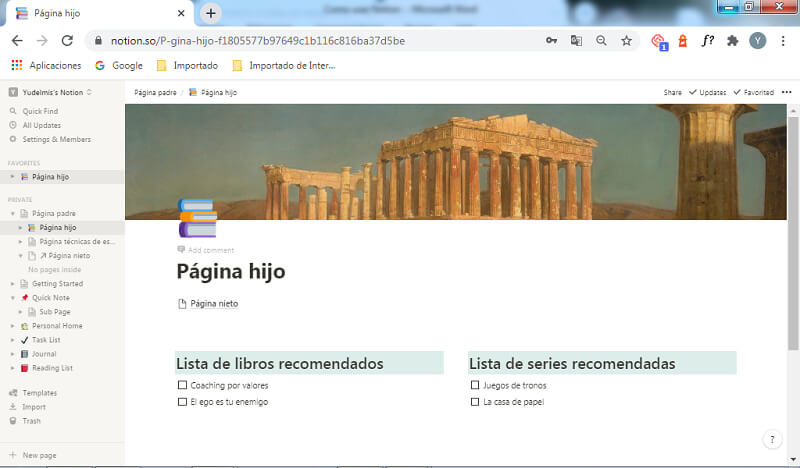Click the Share button

672,92
